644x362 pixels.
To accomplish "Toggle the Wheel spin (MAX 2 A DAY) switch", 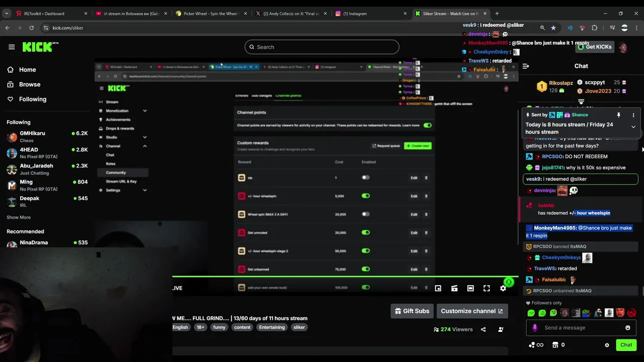I will pyautogui.click(x=366, y=214).
